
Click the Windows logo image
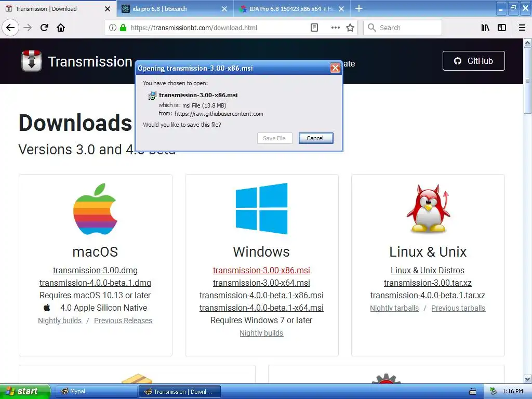[262, 209]
